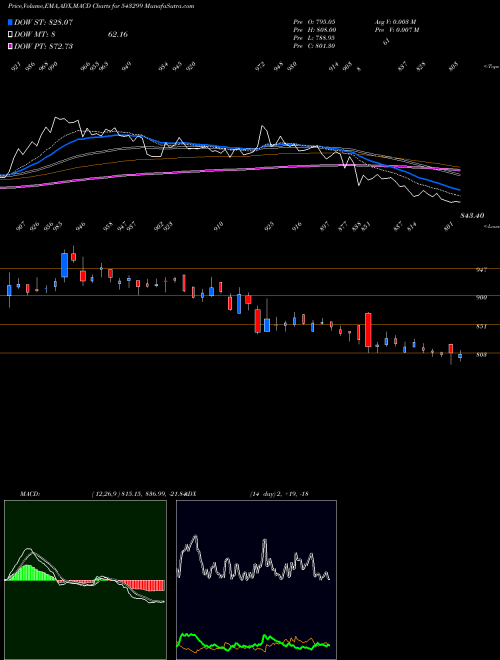Click the tall ADX line peak near panel start
This screenshot has width=500, height=660.
(195, 536)
